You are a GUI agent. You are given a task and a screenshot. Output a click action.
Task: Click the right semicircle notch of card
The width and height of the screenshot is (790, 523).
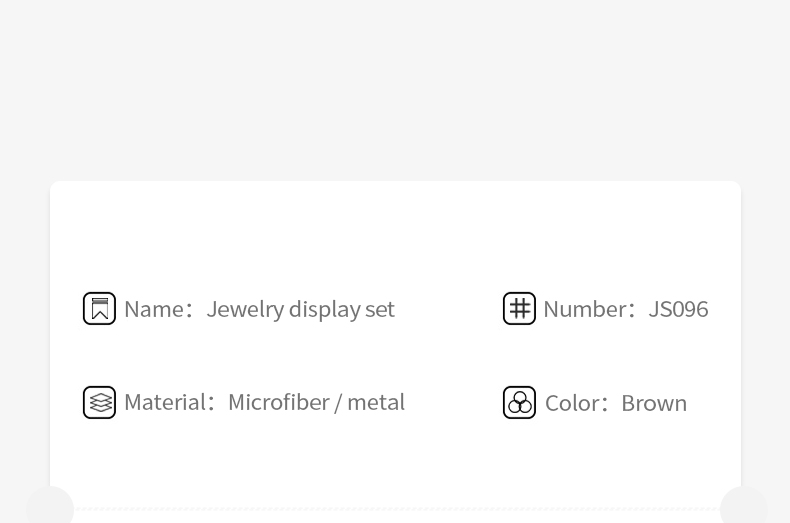coord(744,504)
